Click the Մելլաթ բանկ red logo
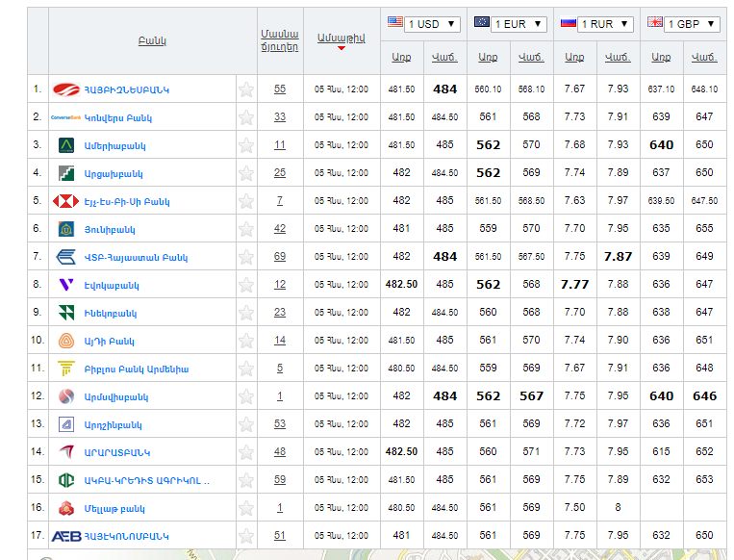Screen dimensions: 734x560 (66, 508)
